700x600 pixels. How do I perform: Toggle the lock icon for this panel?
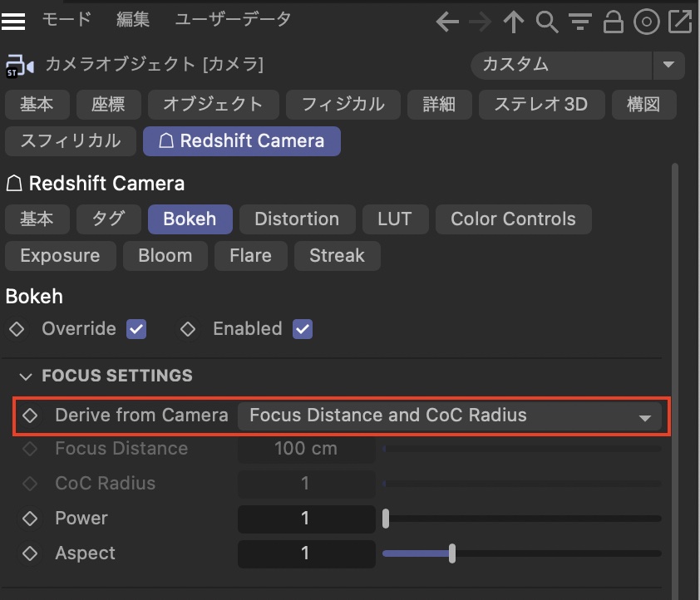click(613, 22)
